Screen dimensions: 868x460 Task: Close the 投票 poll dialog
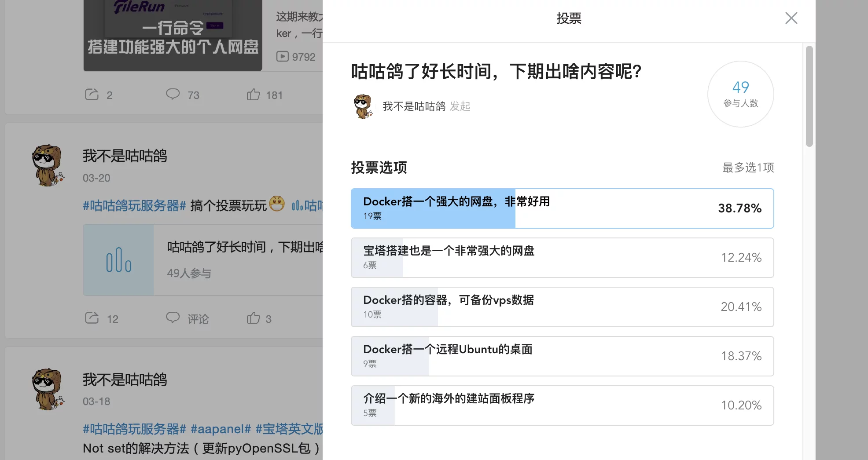tap(791, 18)
